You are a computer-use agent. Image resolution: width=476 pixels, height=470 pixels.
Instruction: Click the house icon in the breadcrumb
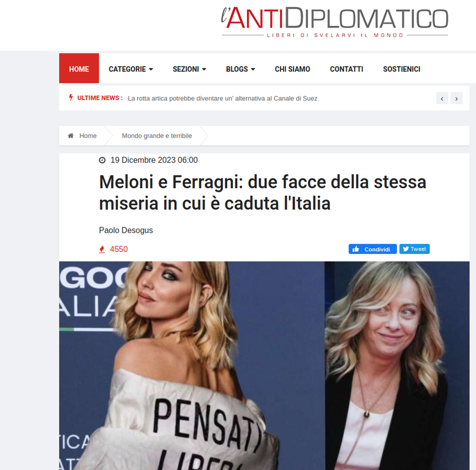(70, 136)
